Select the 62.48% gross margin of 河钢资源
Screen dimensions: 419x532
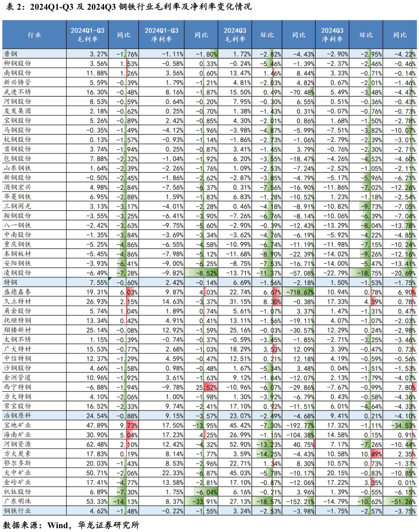[x=87, y=444]
